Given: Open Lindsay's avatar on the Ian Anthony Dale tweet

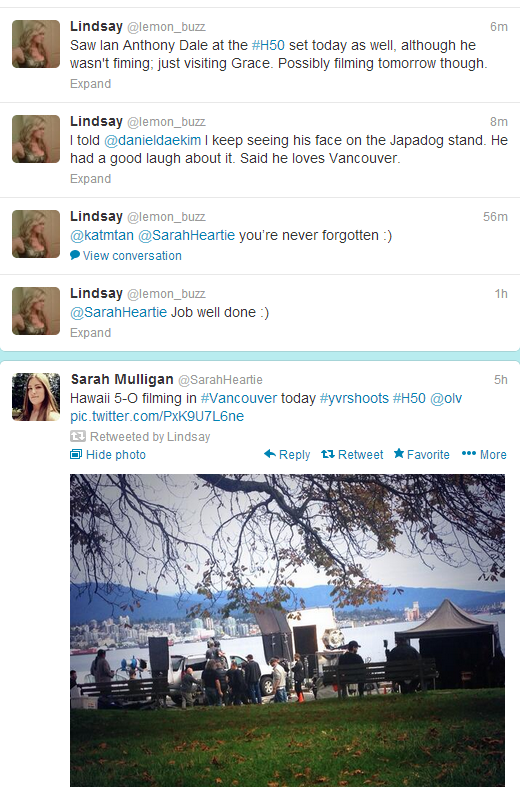Looking at the screenshot, I should pyautogui.click(x=36, y=44).
